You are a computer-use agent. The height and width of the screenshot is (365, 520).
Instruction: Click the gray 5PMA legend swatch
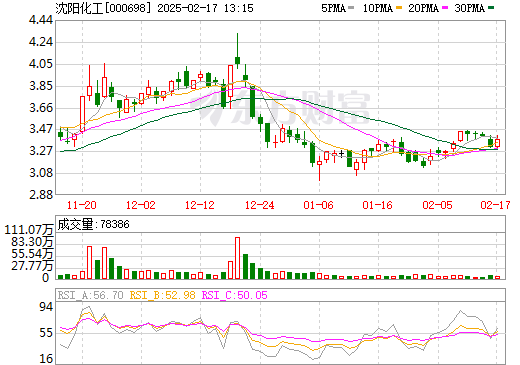351,8
